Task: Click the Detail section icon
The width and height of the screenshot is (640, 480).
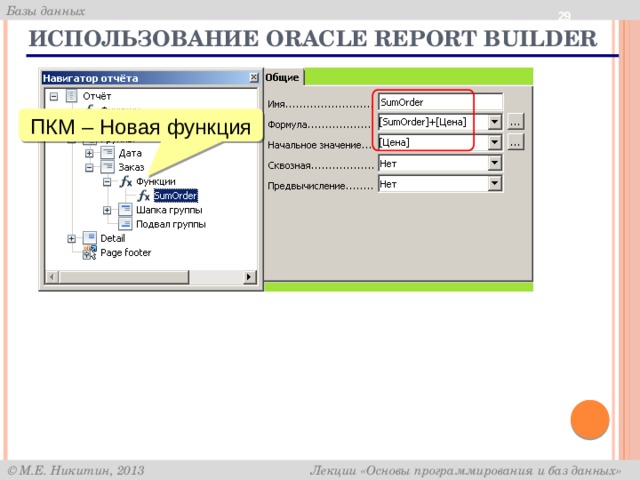Action: [x=89, y=238]
